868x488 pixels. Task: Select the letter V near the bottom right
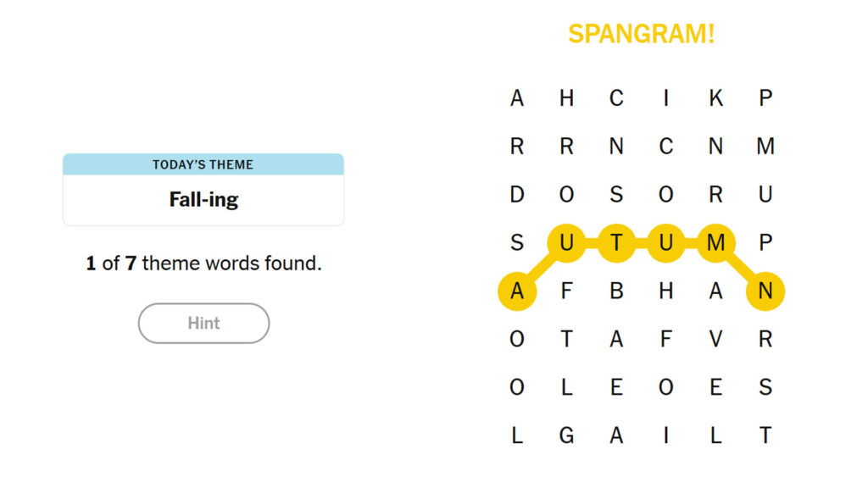(x=716, y=339)
